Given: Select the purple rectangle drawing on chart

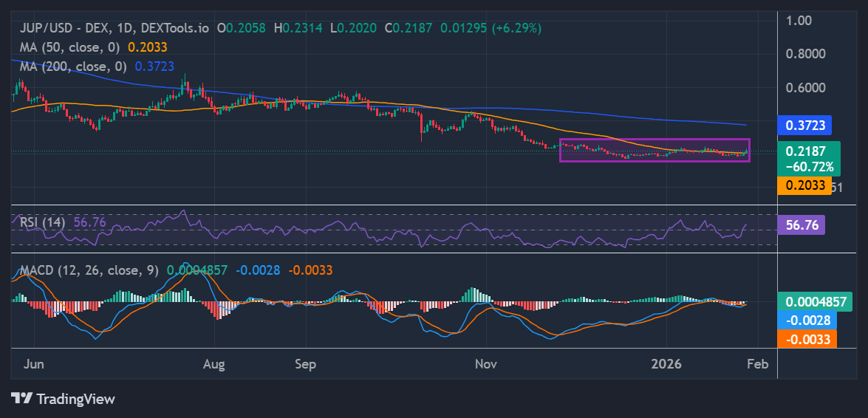Looking at the screenshot, I should pos(655,140).
